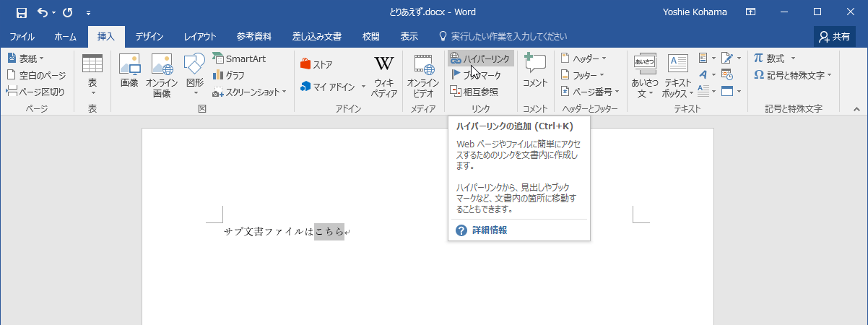868x325 pixels.
Task: Click the ウィキペディア add-in button
Action: click(384, 76)
